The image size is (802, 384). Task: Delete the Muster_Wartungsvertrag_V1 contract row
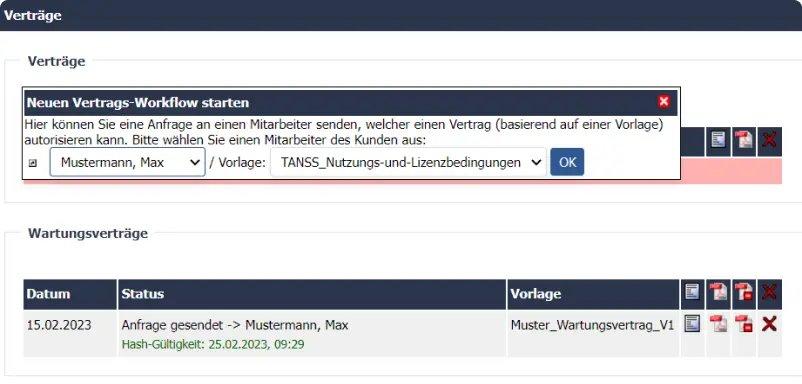[x=769, y=323]
